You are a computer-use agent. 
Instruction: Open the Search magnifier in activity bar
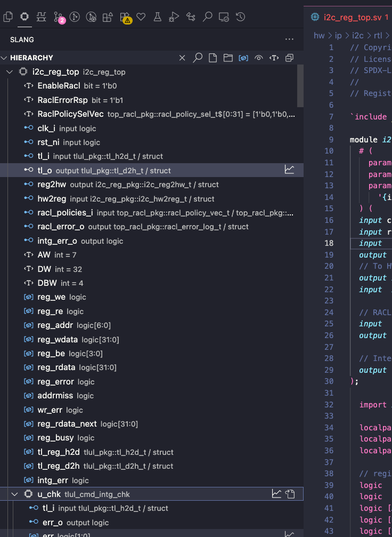point(208,17)
